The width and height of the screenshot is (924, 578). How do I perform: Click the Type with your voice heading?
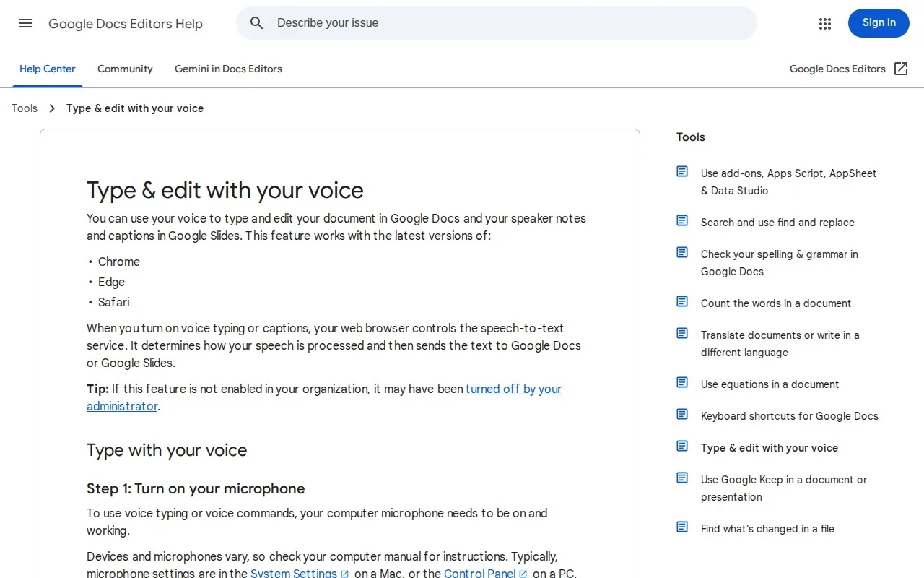click(x=167, y=450)
